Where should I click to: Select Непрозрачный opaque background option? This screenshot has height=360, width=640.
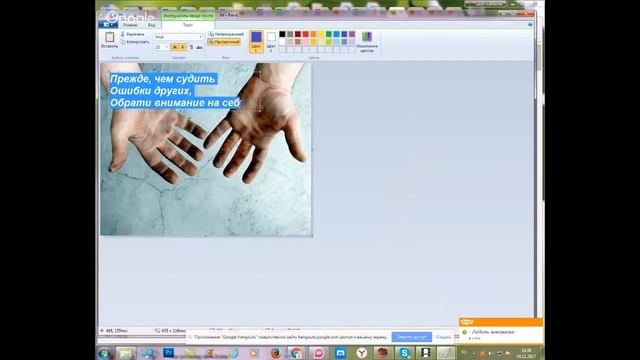click(226, 34)
